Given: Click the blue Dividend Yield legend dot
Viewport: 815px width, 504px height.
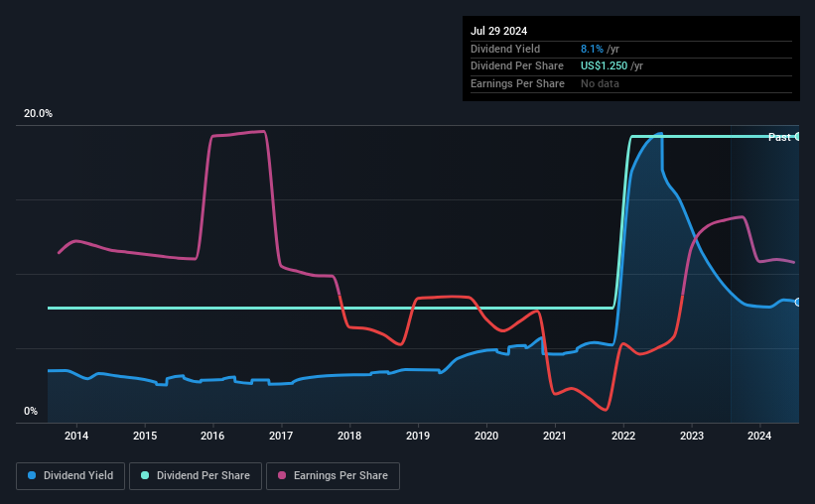Looking at the screenshot, I should tap(32, 475).
